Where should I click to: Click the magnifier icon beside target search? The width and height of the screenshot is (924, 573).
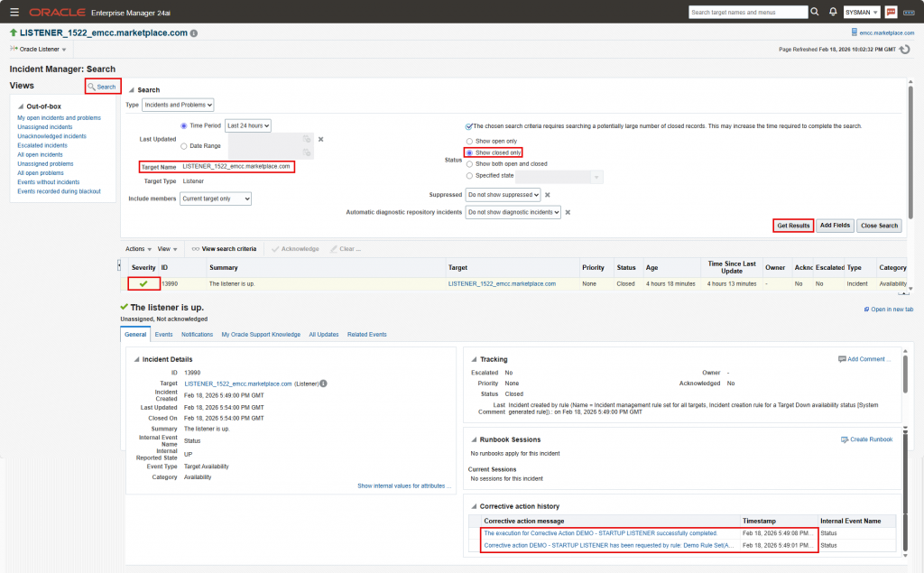[815, 13]
